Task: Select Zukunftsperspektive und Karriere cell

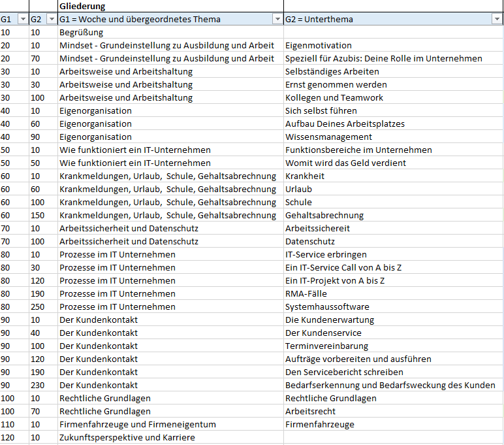Action: tap(170, 438)
